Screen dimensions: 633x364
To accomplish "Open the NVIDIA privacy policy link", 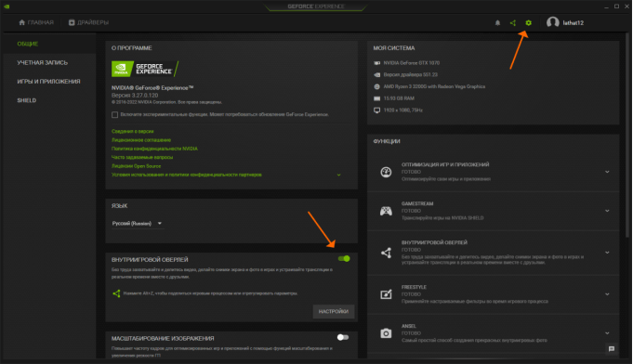I will pyautogui.click(x=154, y=149).
